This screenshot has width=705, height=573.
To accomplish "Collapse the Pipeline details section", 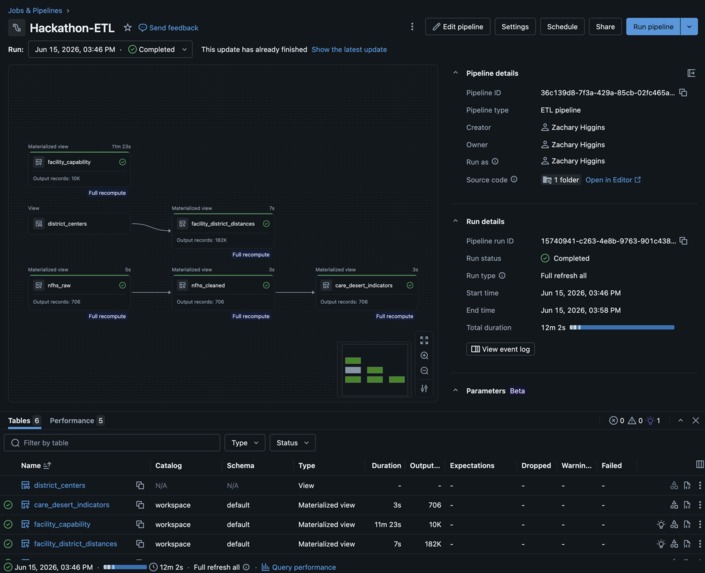I will pos(455,73).
